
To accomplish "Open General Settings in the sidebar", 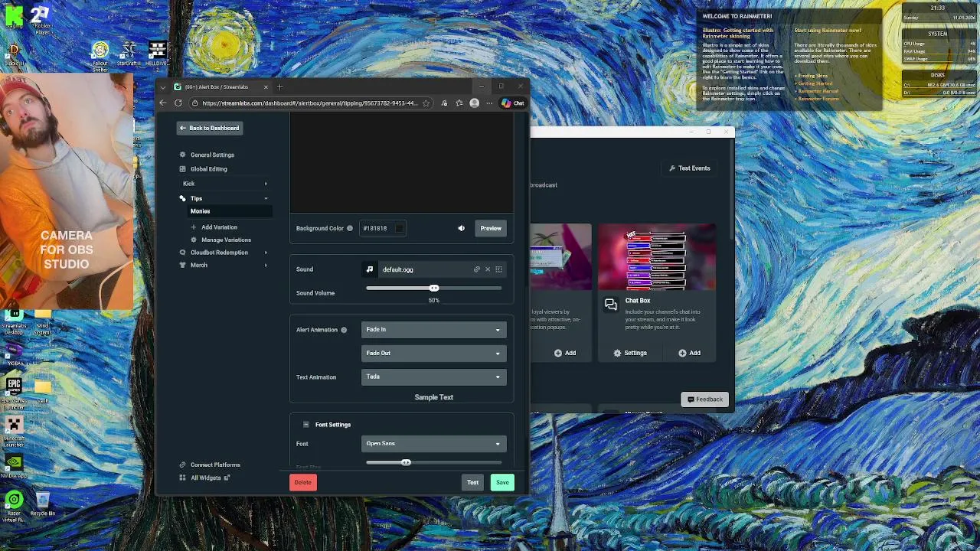I will point(212,155).
